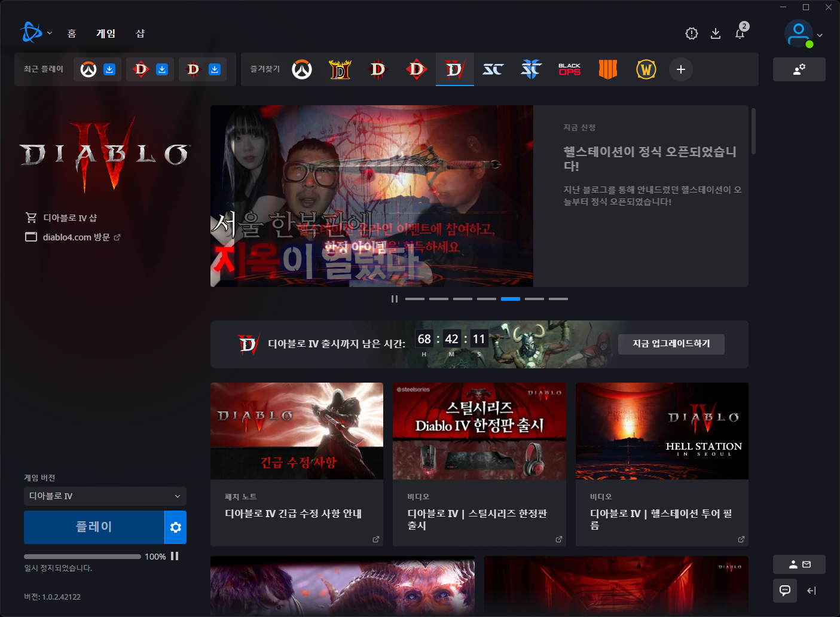Screen dimensions: 840x617
Task: Switch to the 샵 tab
Action: pyautogui.click(x=140, y=33)
